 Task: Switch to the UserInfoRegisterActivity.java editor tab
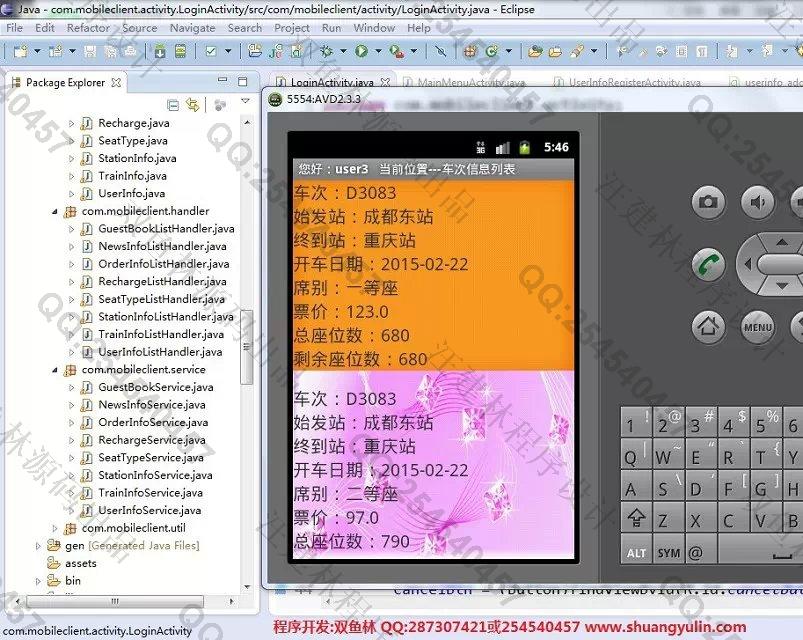pyautogui.click(x=627, y=82)
